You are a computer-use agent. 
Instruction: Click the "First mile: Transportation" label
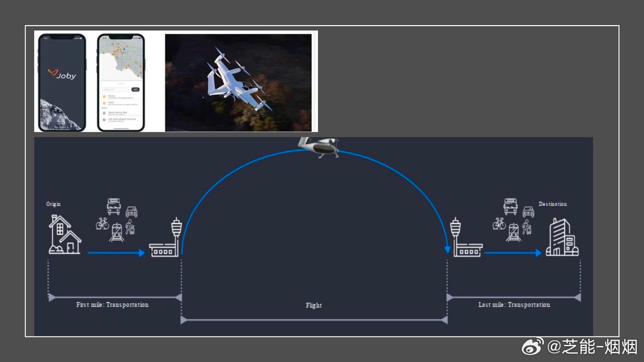point(113,305)
